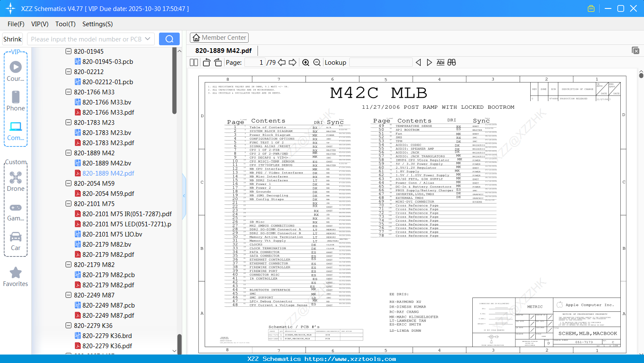Open 820-2279 K36.brd file
This screenshot has height=363, width=644.
click(107, 335)
